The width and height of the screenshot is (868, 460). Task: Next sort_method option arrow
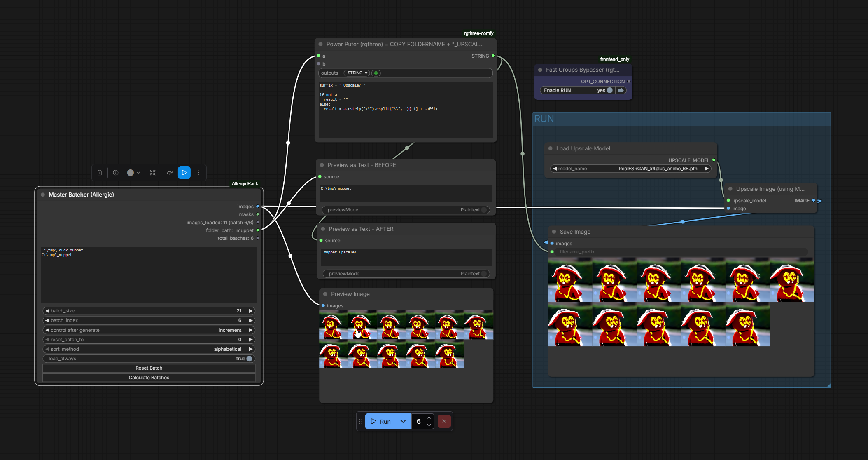[x=250, y=349]
